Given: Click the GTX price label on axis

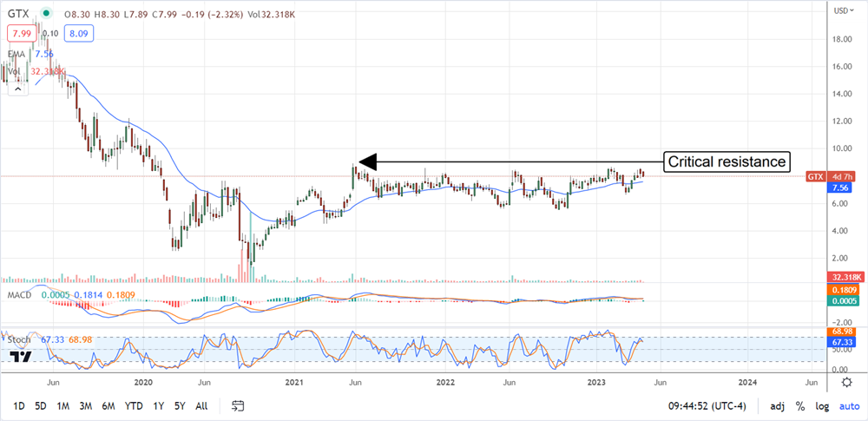Looking at the screenshot, I should pyautogui.click(x=815, y=176).
